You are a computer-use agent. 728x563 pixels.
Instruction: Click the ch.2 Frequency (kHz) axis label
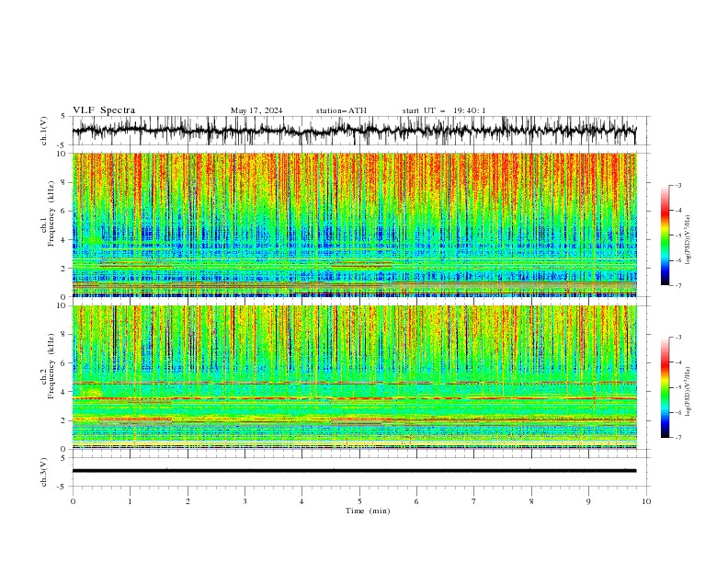pos(49,365)
